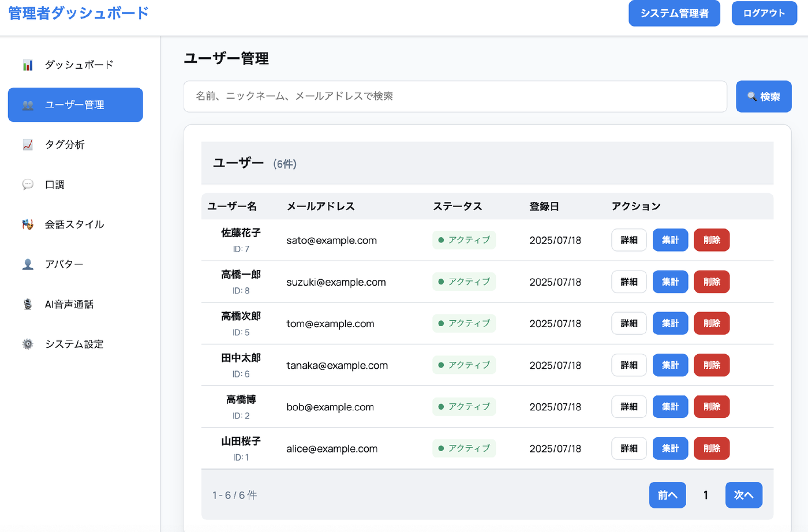
Task: Go to previous page with 前へ
Action: click(667, 495)
